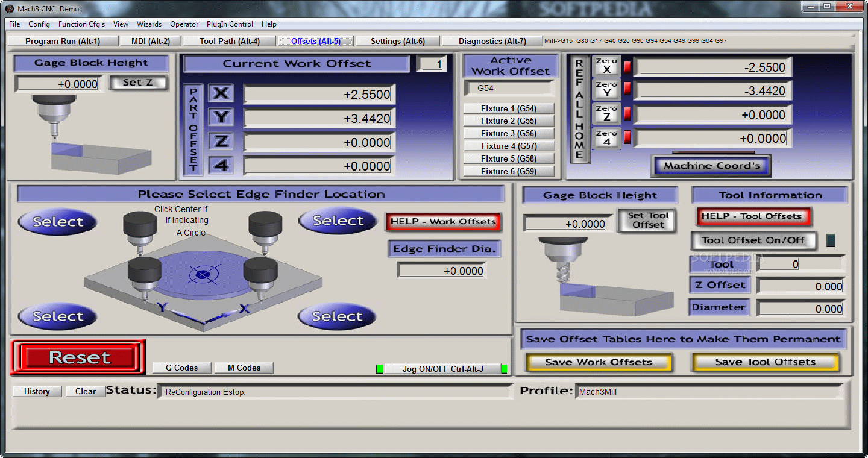Open the Config menu
Image resolution: width=868 pixels, height=458 pixels.
(39, 24)
